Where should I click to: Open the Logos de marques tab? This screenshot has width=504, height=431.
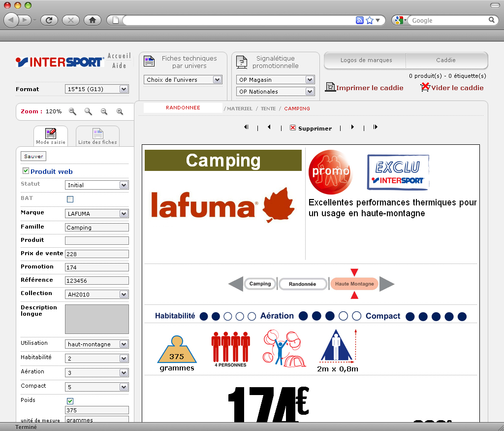pyautogui.click(x=366, y=60)
